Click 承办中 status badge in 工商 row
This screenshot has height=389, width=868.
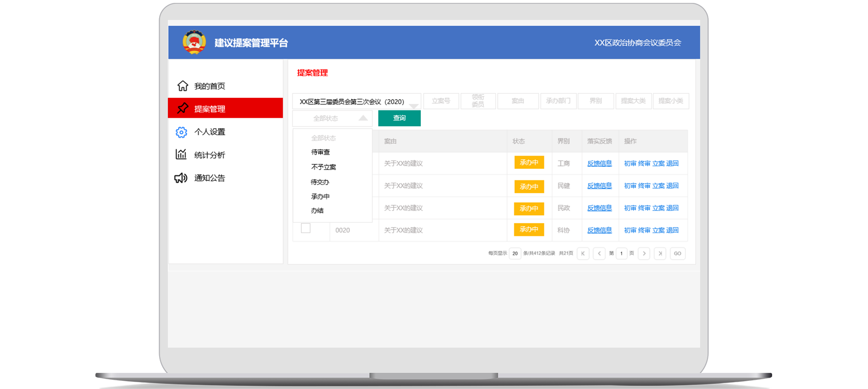click(x=529, y=162)
